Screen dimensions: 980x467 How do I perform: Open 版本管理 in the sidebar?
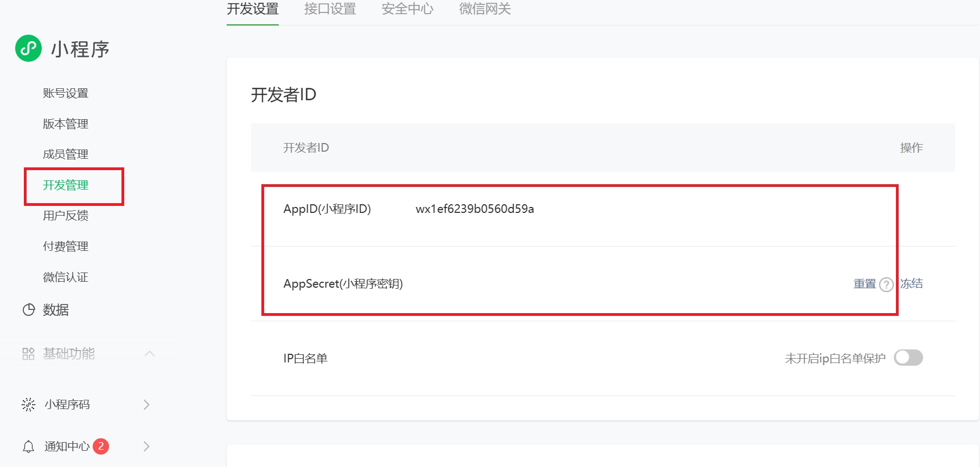coord(66,124)
